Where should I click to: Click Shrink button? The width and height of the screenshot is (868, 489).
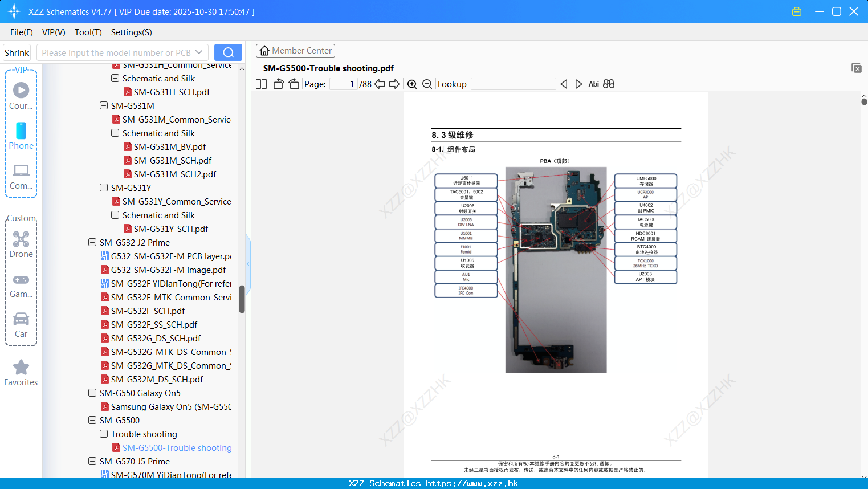click(17, 52)
